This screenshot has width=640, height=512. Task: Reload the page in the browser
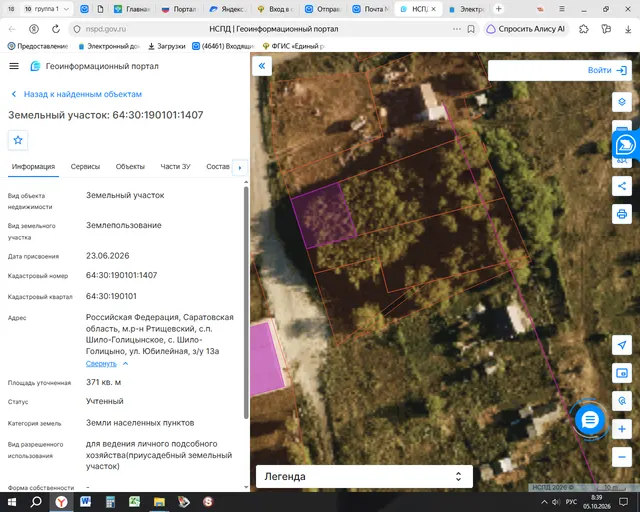[56, 29]
